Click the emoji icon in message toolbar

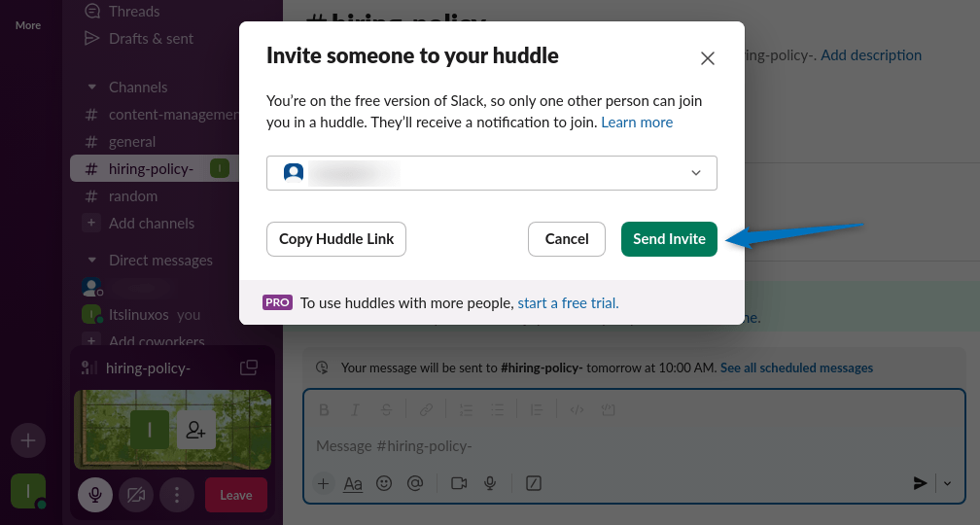click(384, 483)
